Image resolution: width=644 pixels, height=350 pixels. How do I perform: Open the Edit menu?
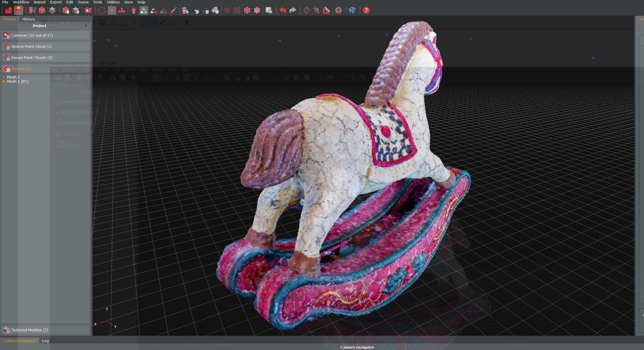[70, 2]
